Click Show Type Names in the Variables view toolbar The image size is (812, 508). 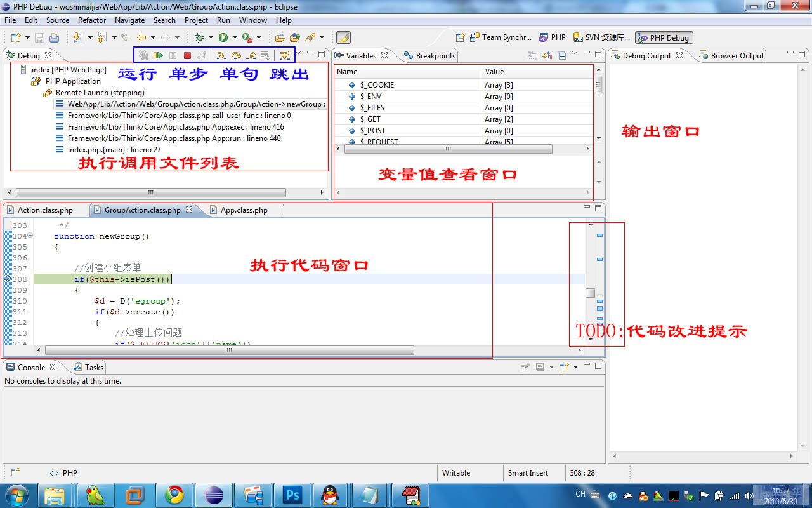coord(533,56)
